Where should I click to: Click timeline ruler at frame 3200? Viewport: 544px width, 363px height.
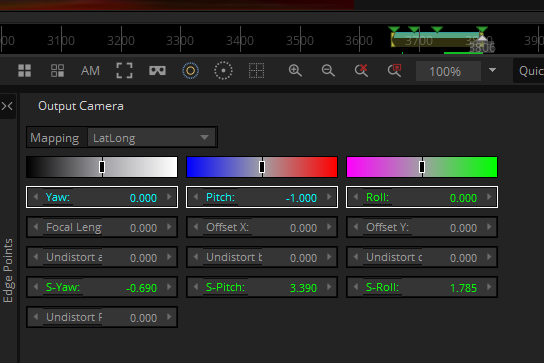(121, 41)
